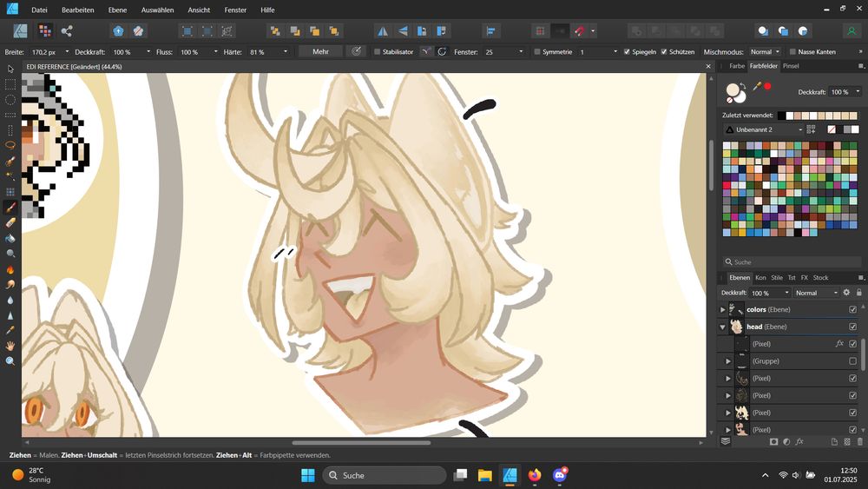Choose the white swatch beside Unbenannt 2
Image resolution: width=868 pixels, height=489 pixels.
855,129
